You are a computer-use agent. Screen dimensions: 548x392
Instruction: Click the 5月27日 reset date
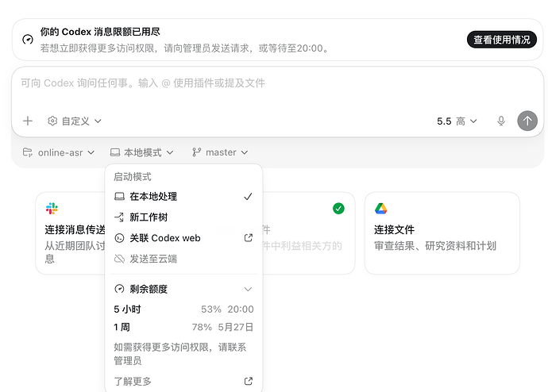coord(236,327)
